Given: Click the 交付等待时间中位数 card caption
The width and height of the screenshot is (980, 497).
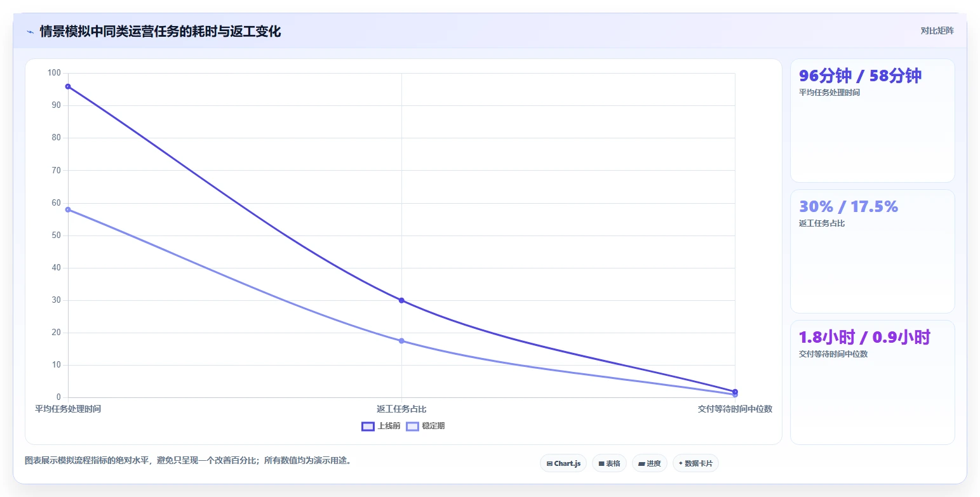Looking at the screenshot, I should tap(833, 354).
